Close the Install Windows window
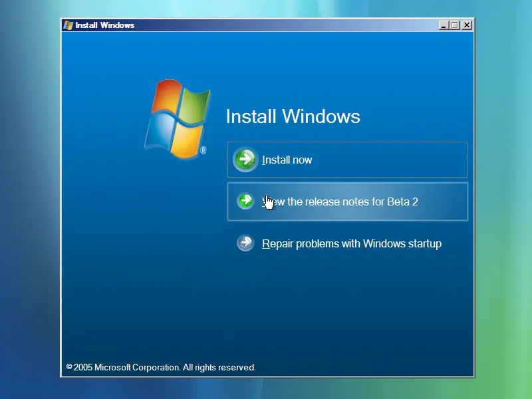This screenshot has height=399, width=532. pyautogui.click(x=467, y=25)
